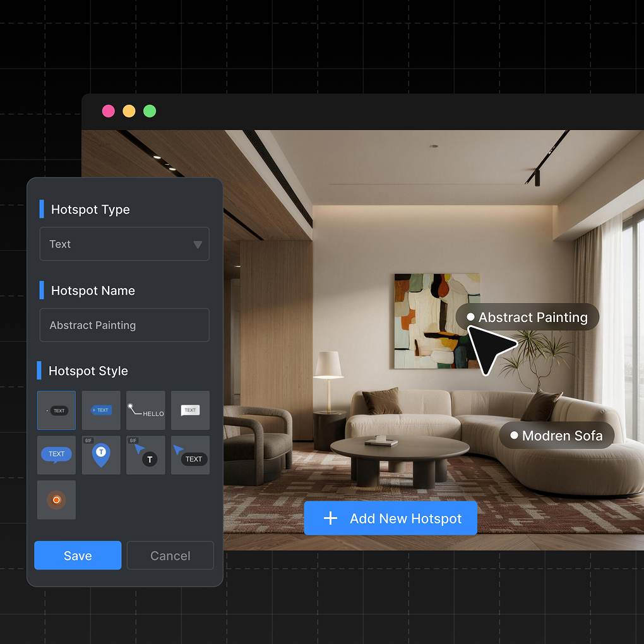Screen dimensions: 644x644
Task: Click the pink close window dot
Action: click(x=109, y=111)
